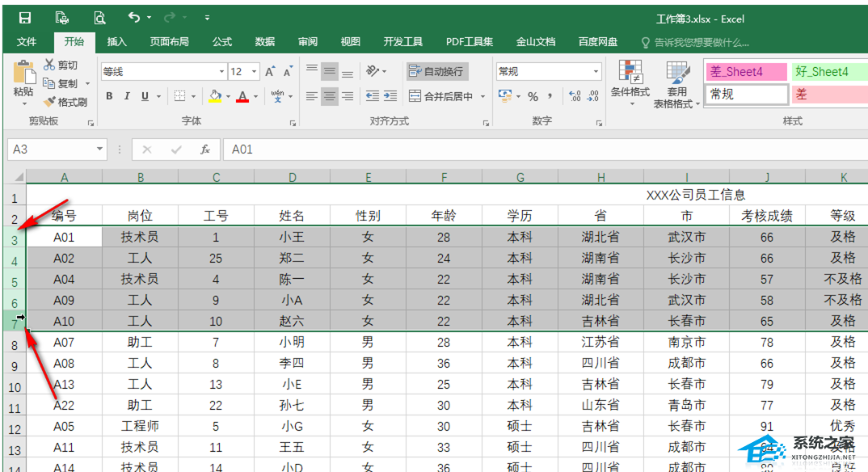The height and width of the screenshot is (472, 868).
Task: Click the Save icon in the quick access toolbar
Action: click(25, 19)
